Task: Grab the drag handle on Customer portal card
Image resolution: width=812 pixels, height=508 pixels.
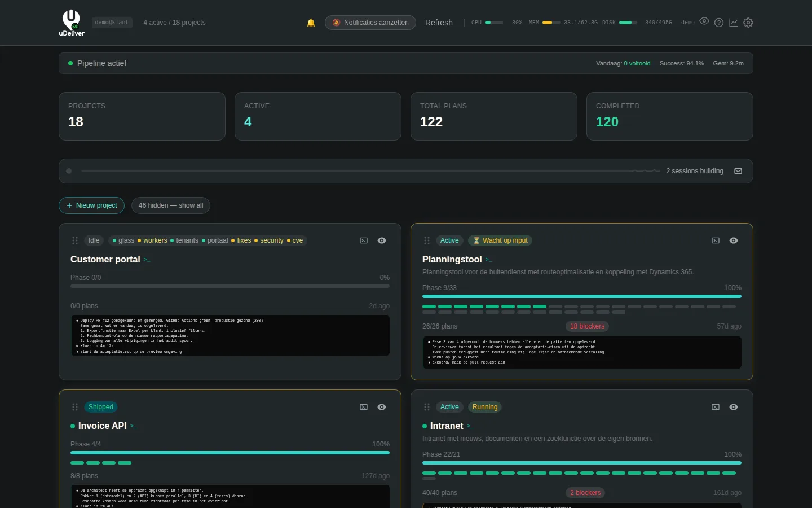Action: tap(75, 240)
